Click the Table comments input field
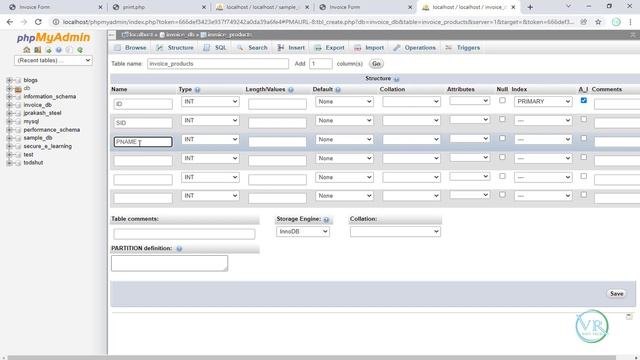The width and height of the screenshot is (640, 360). pyautogui.click(x=184, y=234)
